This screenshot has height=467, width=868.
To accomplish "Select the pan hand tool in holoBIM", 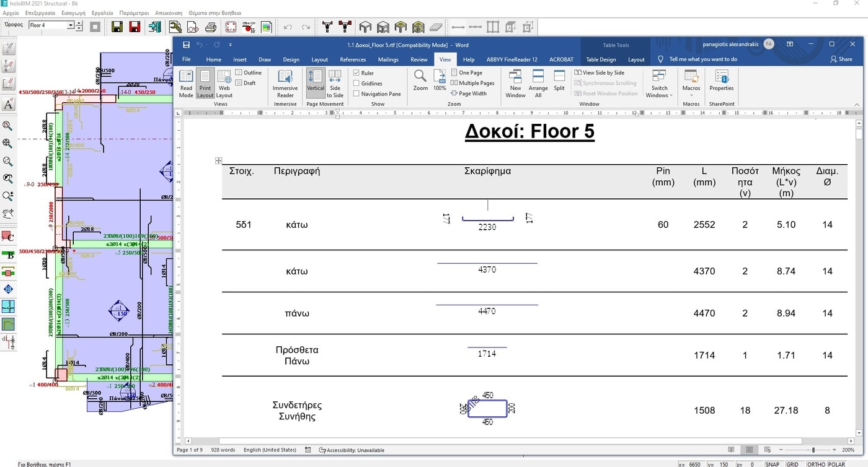I will click(8, 214).
